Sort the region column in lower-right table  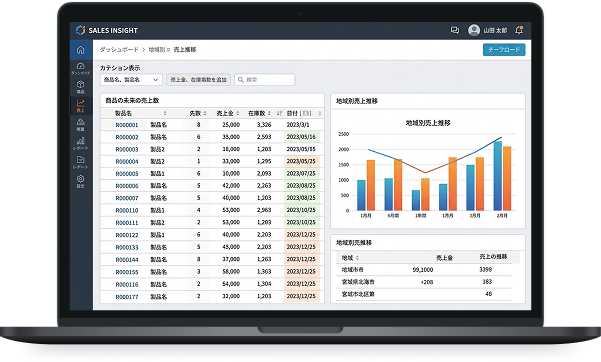pyautogui.click(x=357, y=258)
